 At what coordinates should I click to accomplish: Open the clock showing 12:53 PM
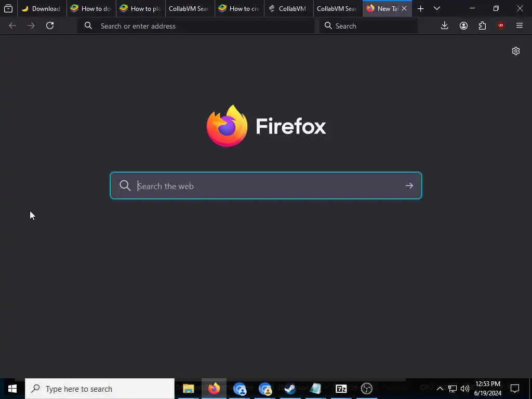tap(488, 389)
